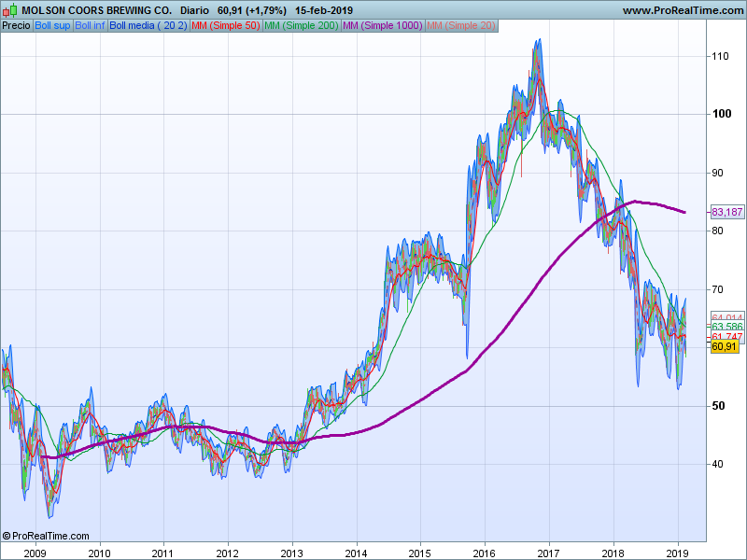Click the 110 price axis label
The height and width of the screenshot is (560, 747).
(x=720, y=56)
